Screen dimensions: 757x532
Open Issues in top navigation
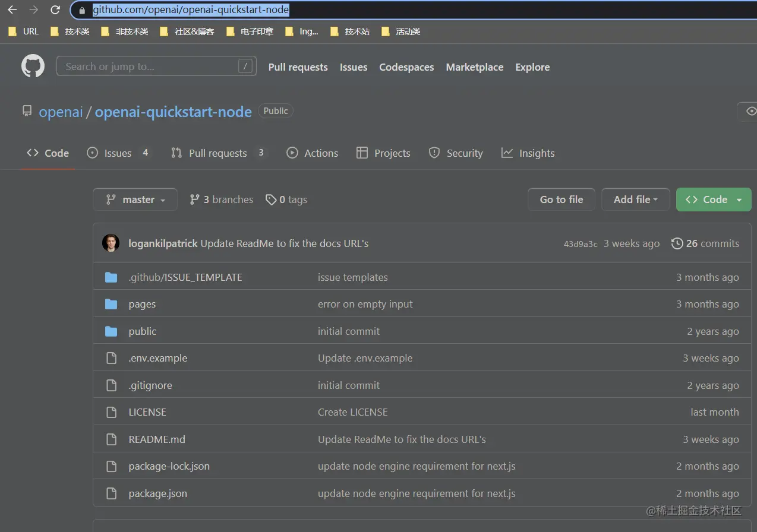354,67
